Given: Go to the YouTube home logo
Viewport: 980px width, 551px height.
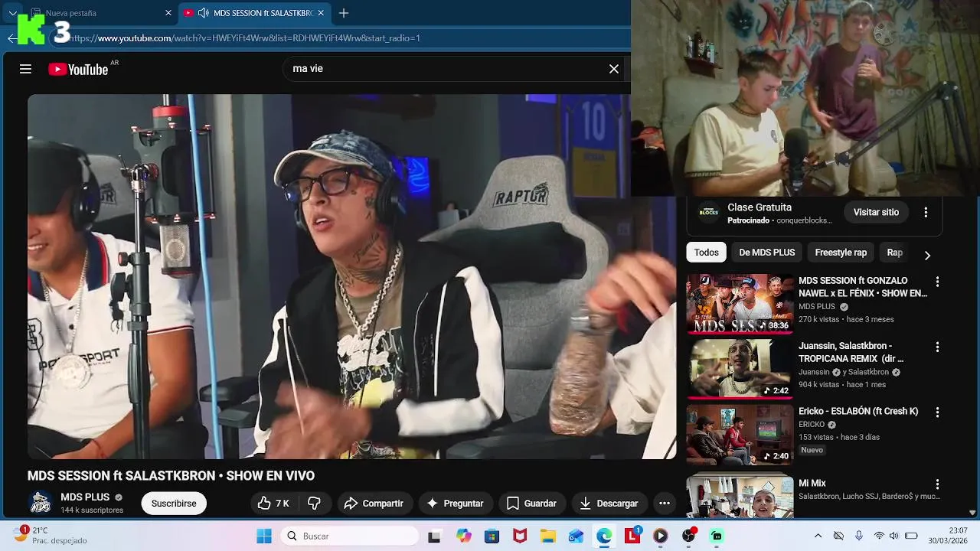Looking at the screenshot, I should point(78,70).
